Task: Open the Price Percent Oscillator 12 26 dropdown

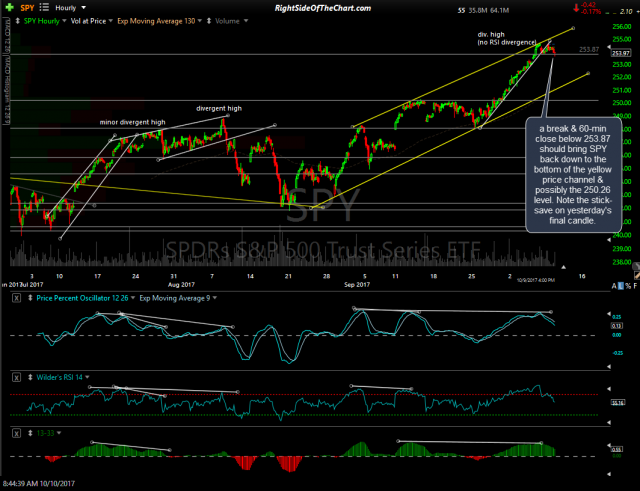Action: (132, 298)
